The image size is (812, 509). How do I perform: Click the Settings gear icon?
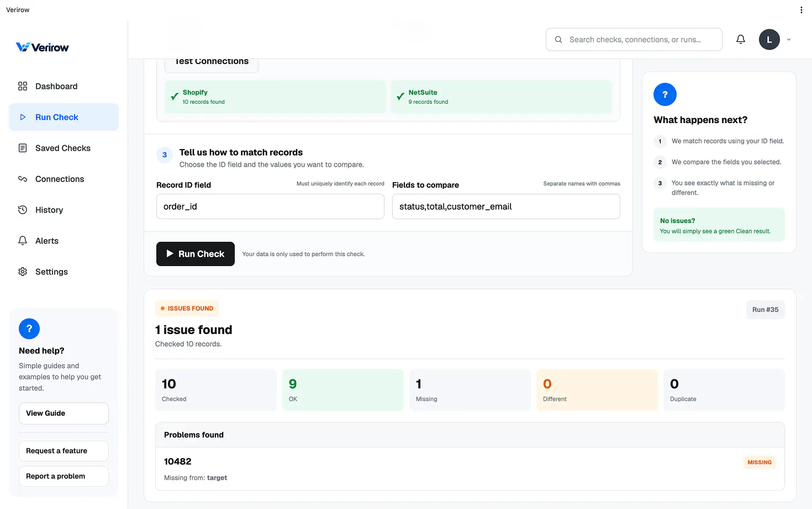click(x=23, y=272)
